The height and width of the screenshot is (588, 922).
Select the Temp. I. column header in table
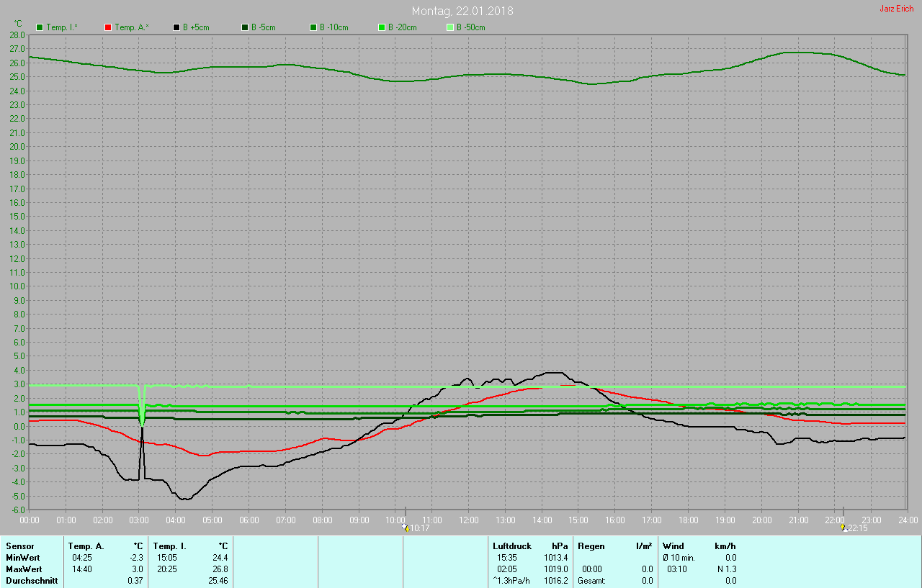(169, 546)
